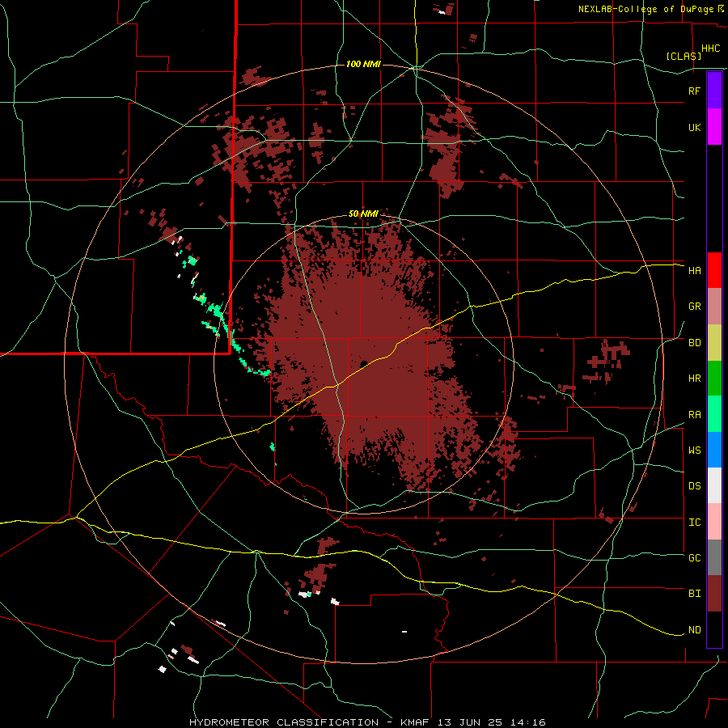Screen dimensions: 728x728
Task: Click the RA legend label
Action: (694, 415)
